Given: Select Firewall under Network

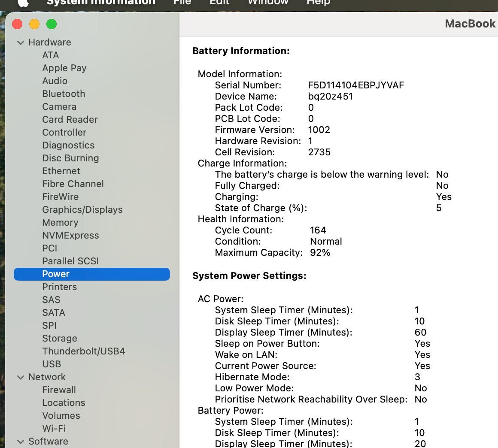Looking at the screenshot, I should tap(59, 390).
